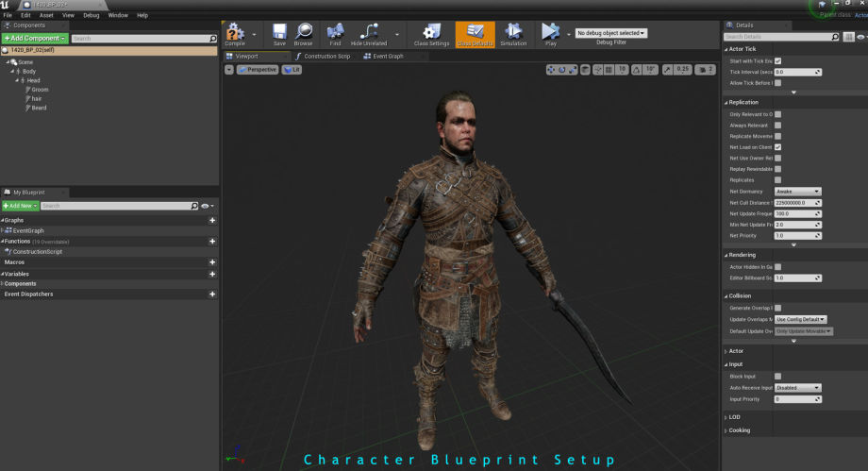Click the Add Component button

(x=35, y=39)
